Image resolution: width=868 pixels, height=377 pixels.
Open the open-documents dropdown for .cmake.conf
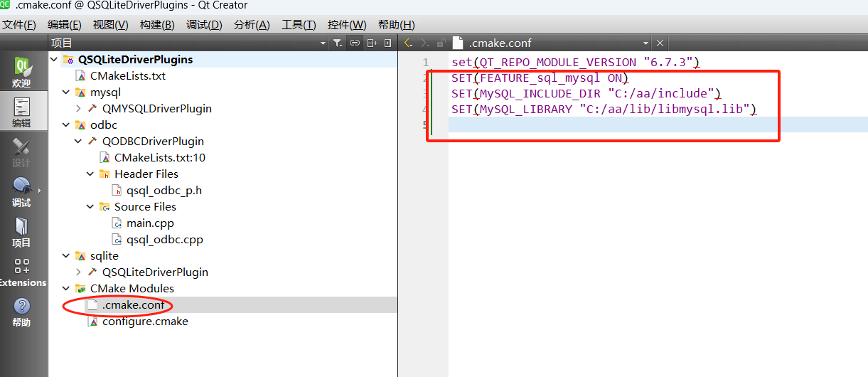645,43
